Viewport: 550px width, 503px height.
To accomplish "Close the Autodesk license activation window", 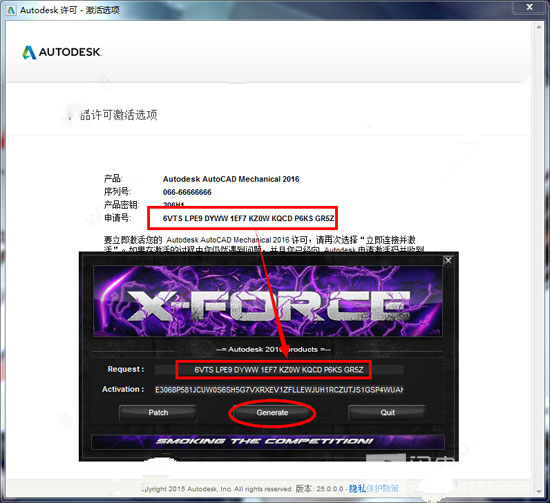I will tap(530, 7).
